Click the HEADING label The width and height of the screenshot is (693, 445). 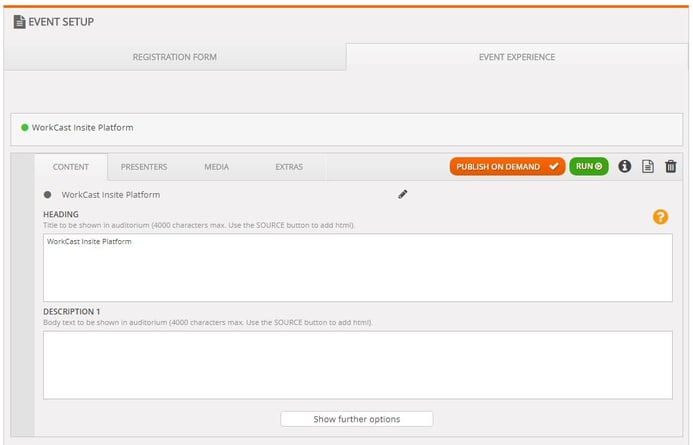(x=61, y=214)
